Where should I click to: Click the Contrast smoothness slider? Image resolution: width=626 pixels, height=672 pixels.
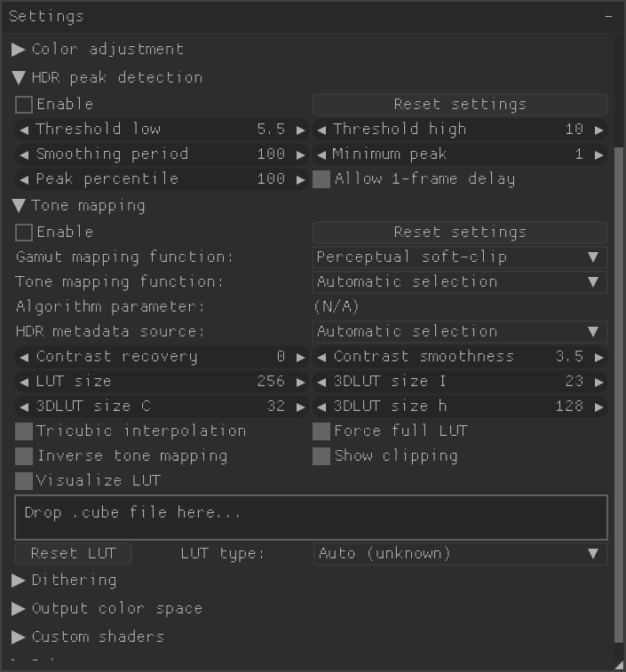pyautogui.click(x=460, y=357)
